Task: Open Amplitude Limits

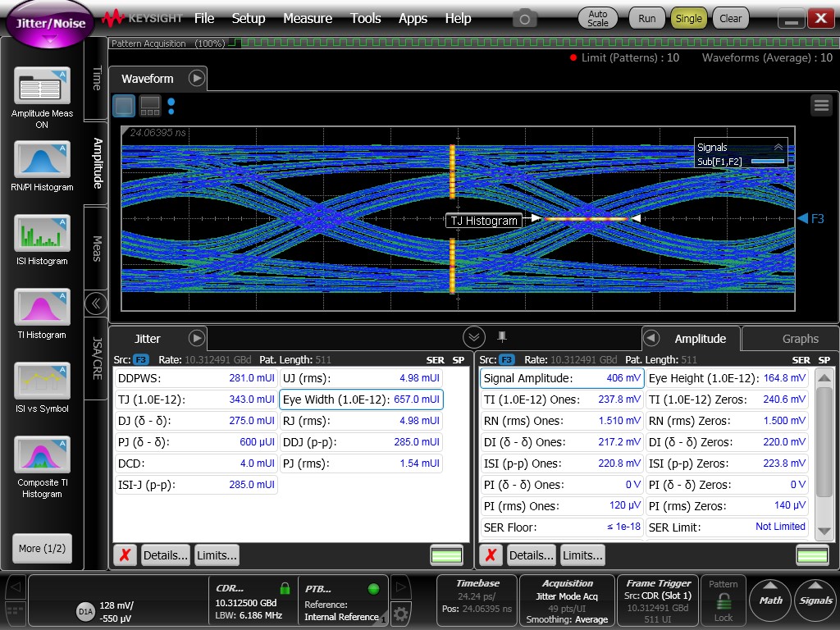Action: pyautogui.click(x=582, y=555)
